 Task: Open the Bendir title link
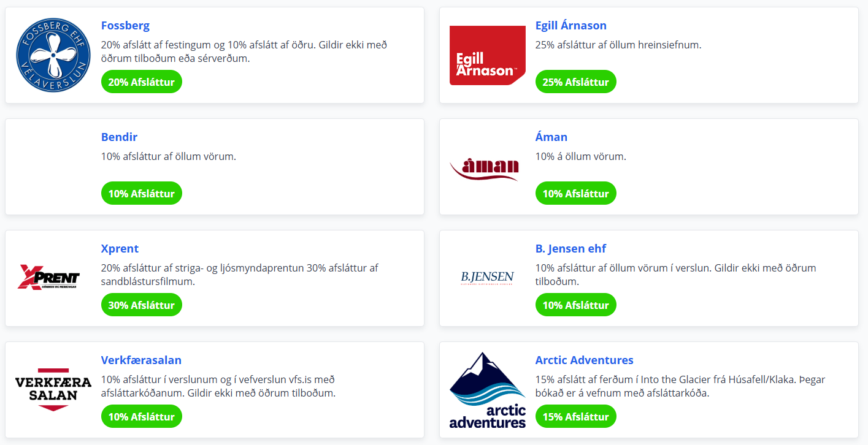pos(119,137)
